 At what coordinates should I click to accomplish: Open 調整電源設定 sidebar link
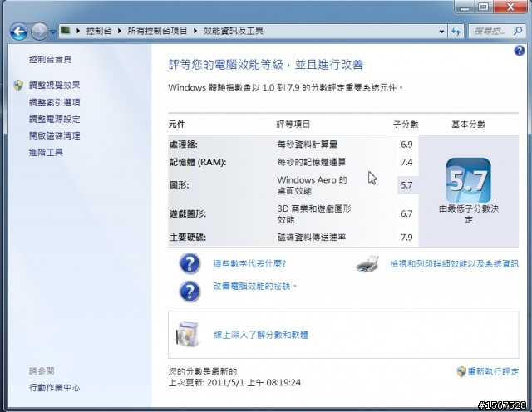[55, 119]
